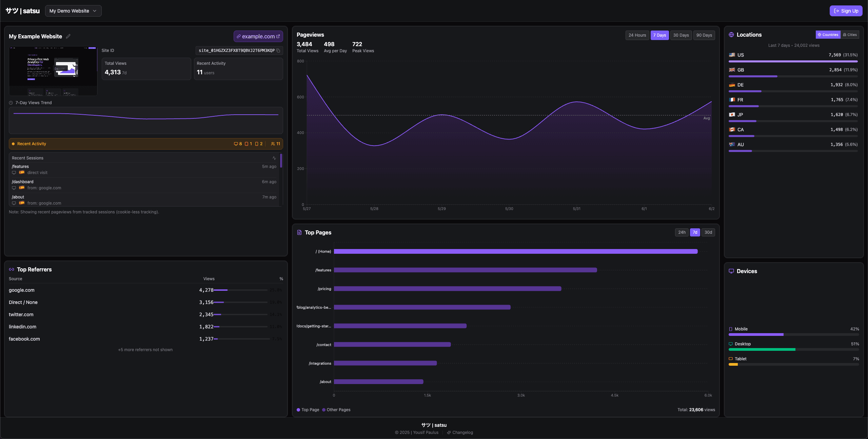
Task: Click the yellow status dot in Recent Activity bar
Action: 13,144
